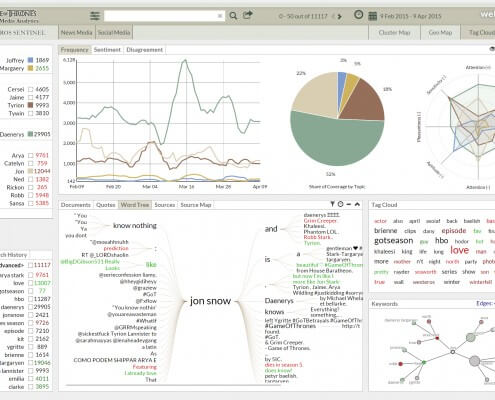The height and width of the screenshot is (400, 495).
Task: Click the 'love' tag in tag cloud
Action: tap(460, 250)
